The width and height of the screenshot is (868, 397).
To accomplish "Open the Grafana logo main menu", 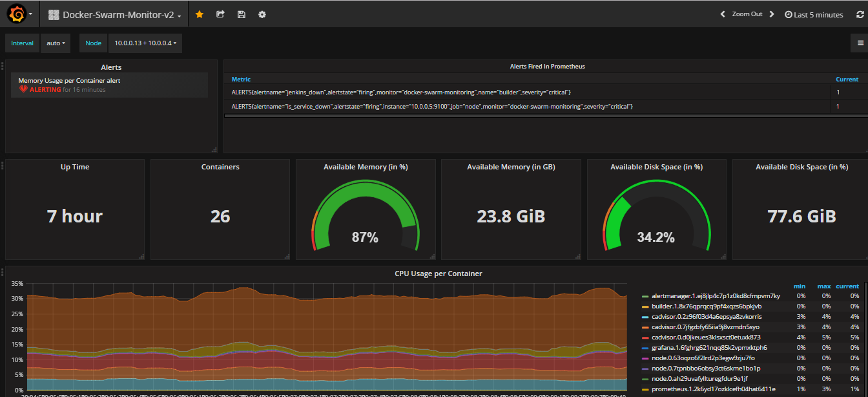I will click(19, 14).
